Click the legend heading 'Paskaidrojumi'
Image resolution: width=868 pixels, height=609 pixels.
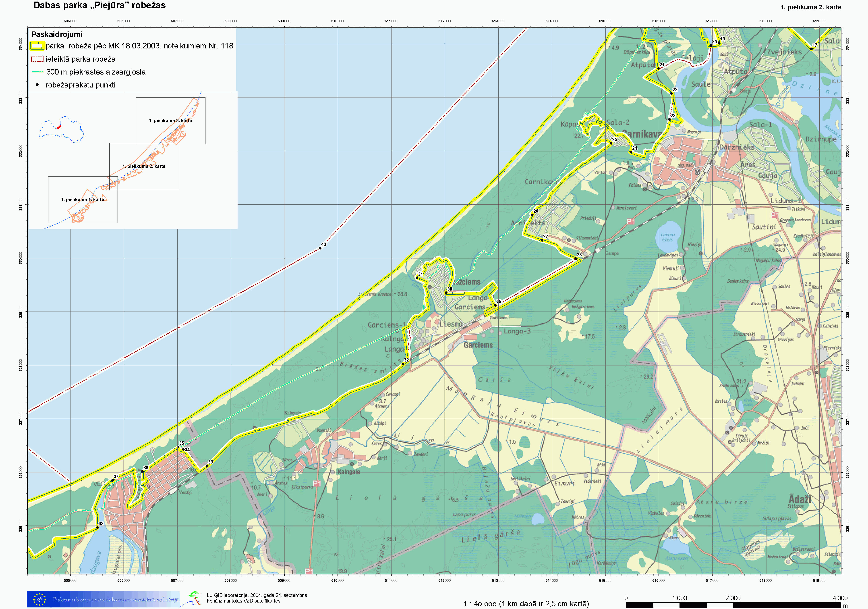57,34
